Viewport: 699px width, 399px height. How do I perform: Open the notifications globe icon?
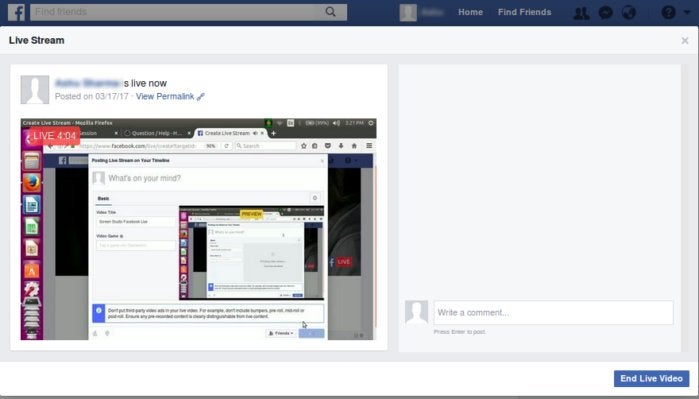pyautogui.click(x=629, y=12)
